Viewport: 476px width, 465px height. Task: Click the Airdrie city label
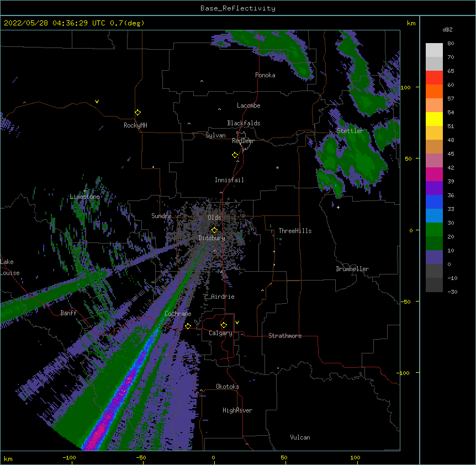(223, 297)
